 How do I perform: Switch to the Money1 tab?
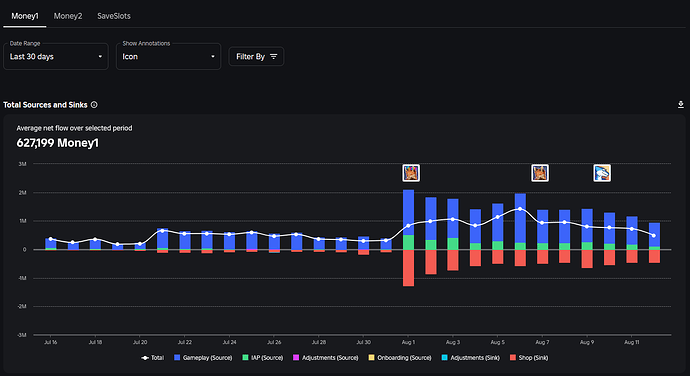tap(25, 16)
